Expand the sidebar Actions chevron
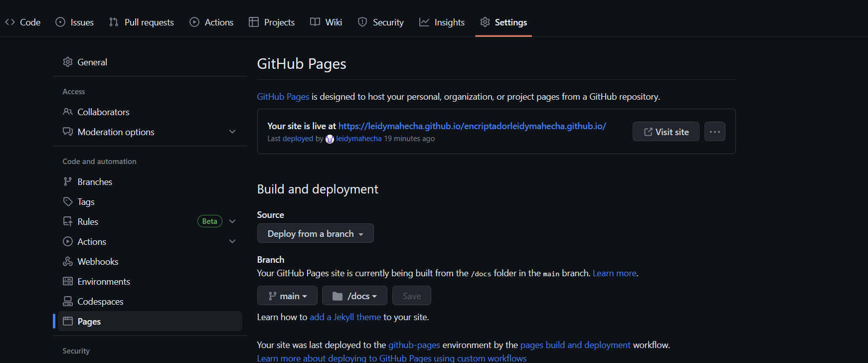 [x=232, y=241]
